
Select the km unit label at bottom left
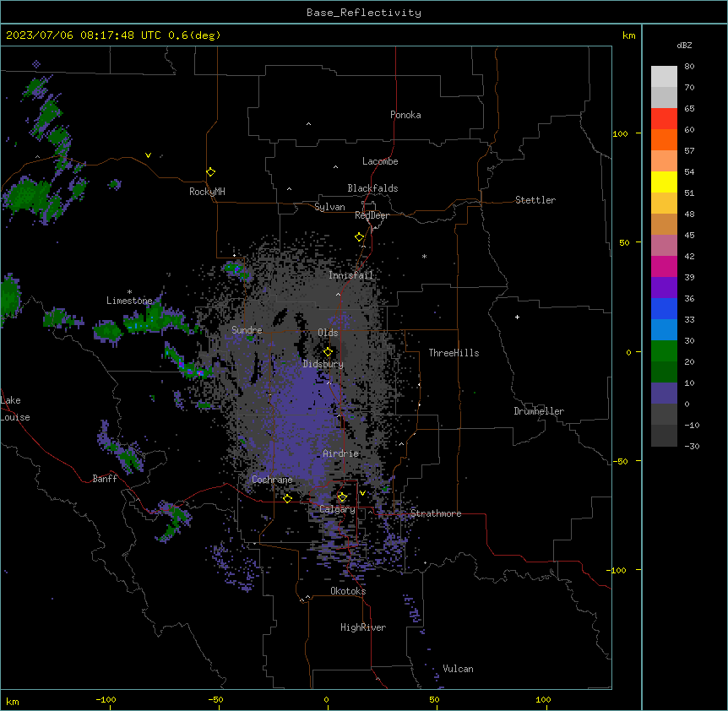(13, 701)
